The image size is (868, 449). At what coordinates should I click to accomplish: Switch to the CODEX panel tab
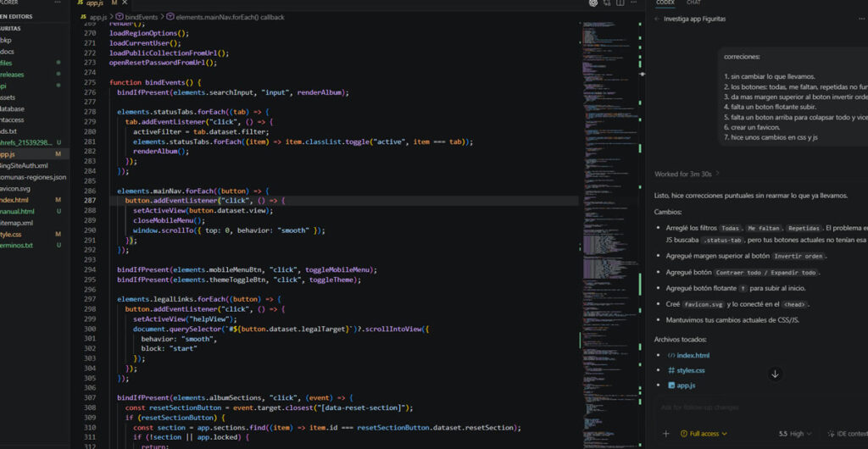(x=665, y=3)
